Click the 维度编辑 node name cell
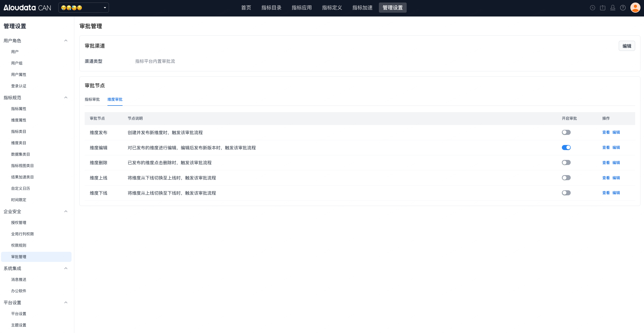The height and width of the screenshot is (333, 644). click(99, 148)
